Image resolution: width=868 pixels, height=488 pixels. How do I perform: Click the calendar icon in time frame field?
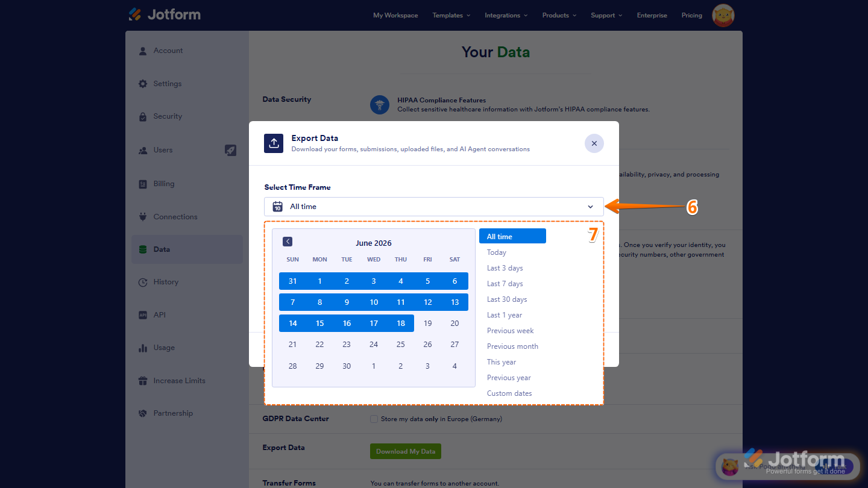pyautogui.click(x=278, y=207)
